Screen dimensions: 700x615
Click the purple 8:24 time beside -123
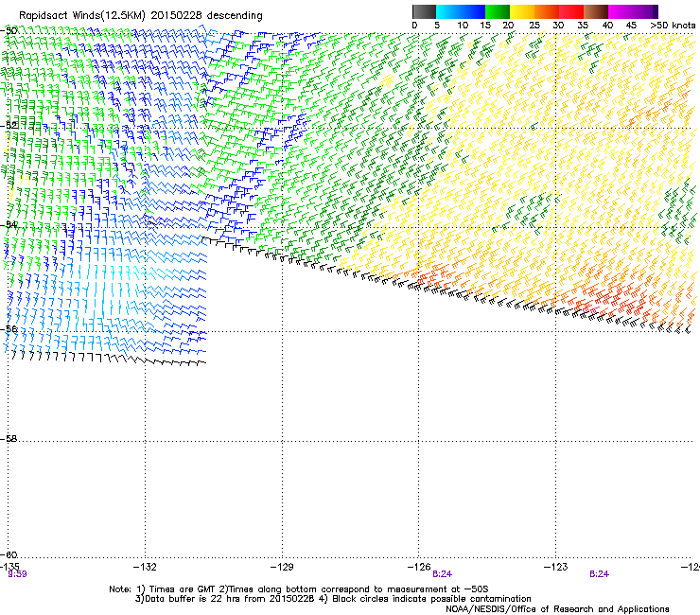599,574
